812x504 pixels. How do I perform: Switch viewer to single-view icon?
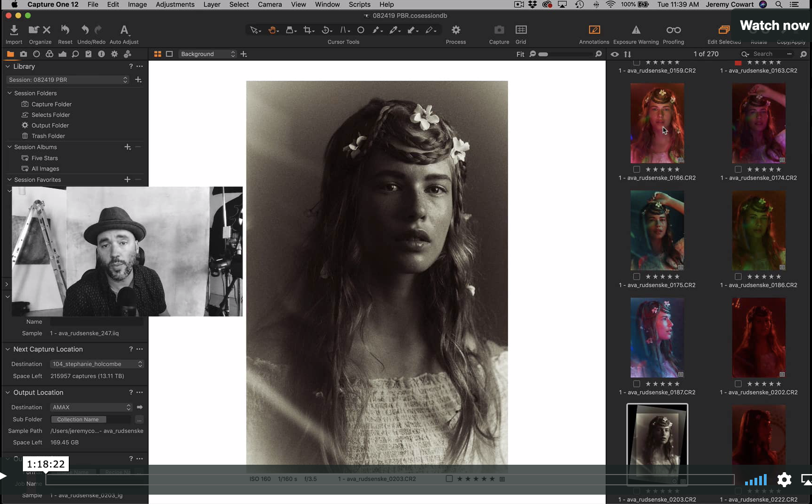[x=169, y=54]
